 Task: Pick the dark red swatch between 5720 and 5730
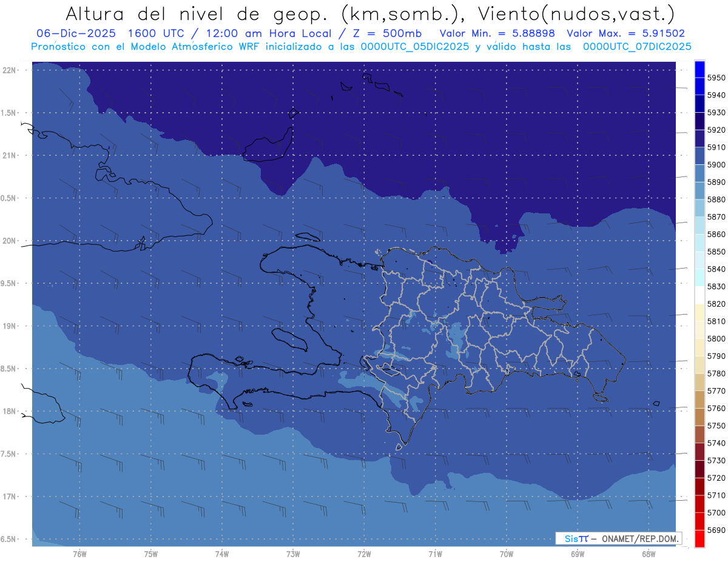699,469
